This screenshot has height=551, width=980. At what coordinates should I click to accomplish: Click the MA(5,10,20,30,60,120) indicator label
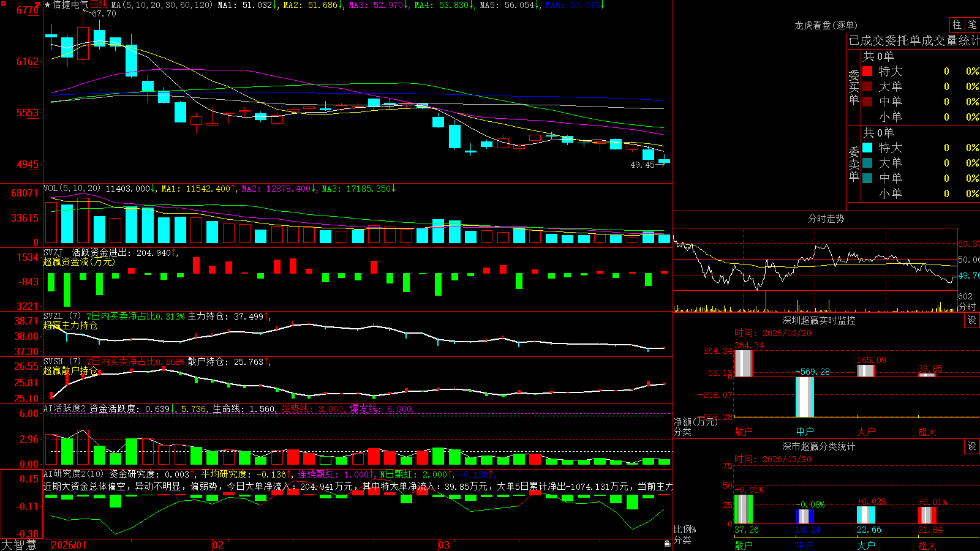[x=162, y=5]
